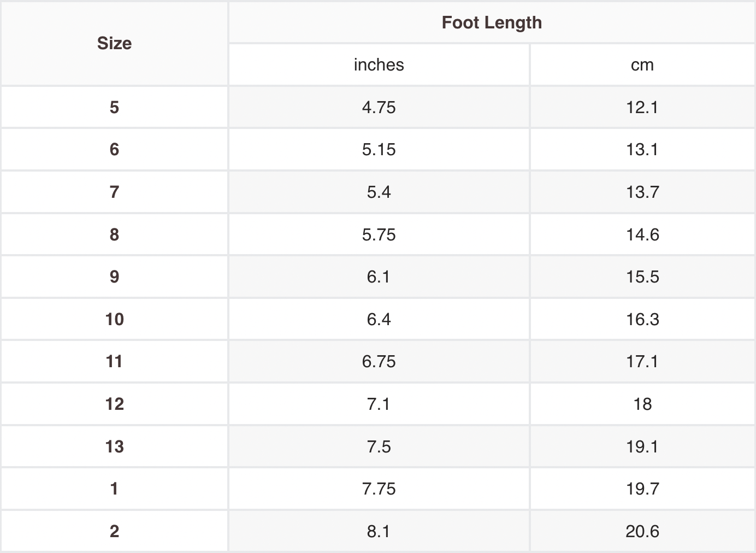Select the size 12 row label

[114, 404]
